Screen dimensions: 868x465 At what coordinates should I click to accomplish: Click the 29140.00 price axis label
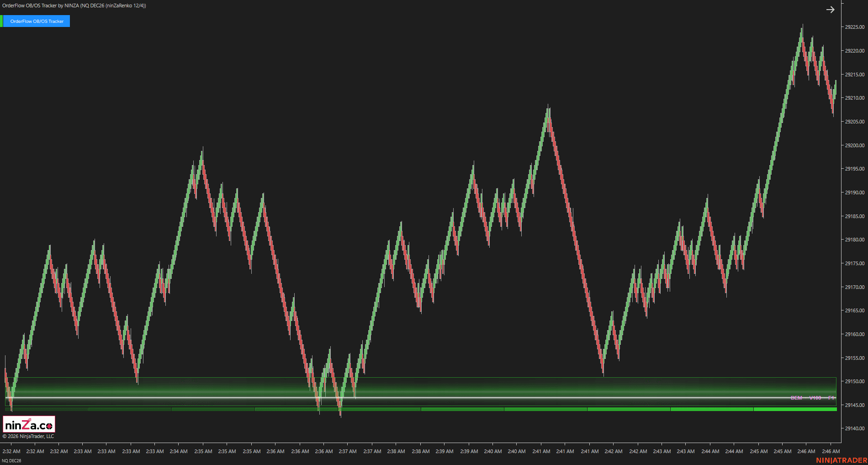pyautogui.click(x=854, y=428)
